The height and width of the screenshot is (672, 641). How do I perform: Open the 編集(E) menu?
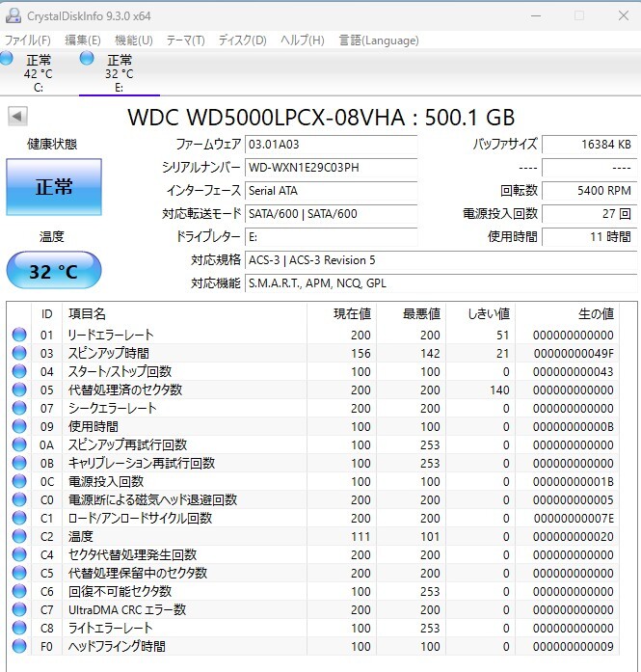(82, 40)
